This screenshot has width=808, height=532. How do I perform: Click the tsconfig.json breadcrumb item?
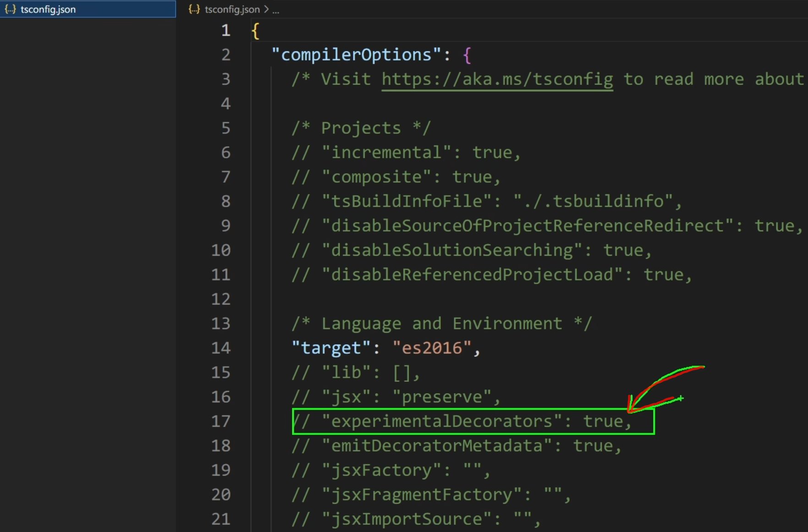(232, 9)
